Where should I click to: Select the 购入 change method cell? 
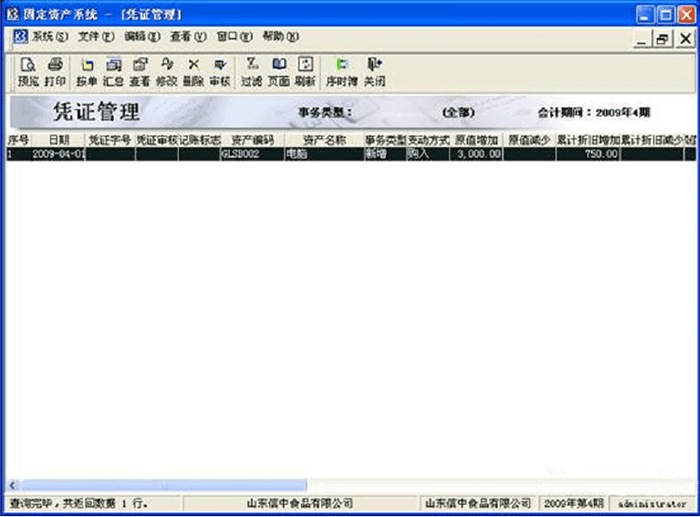428,154
